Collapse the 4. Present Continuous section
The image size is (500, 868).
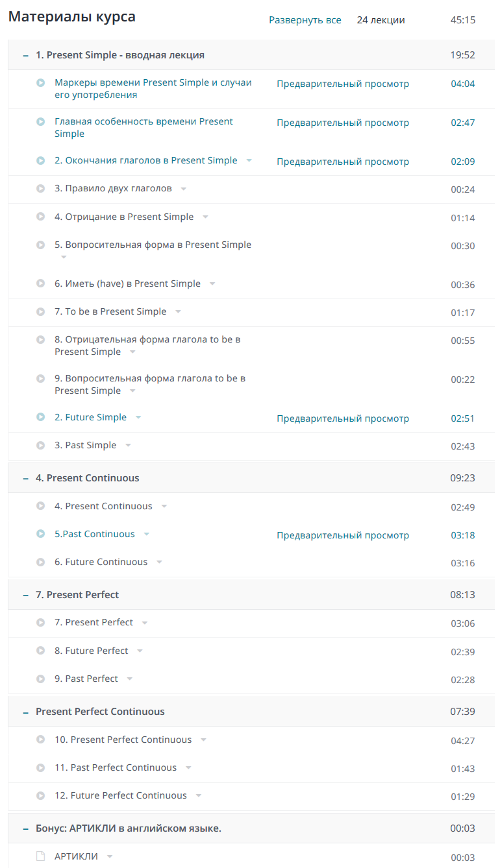pyautogui.click(x=26, y=479)
